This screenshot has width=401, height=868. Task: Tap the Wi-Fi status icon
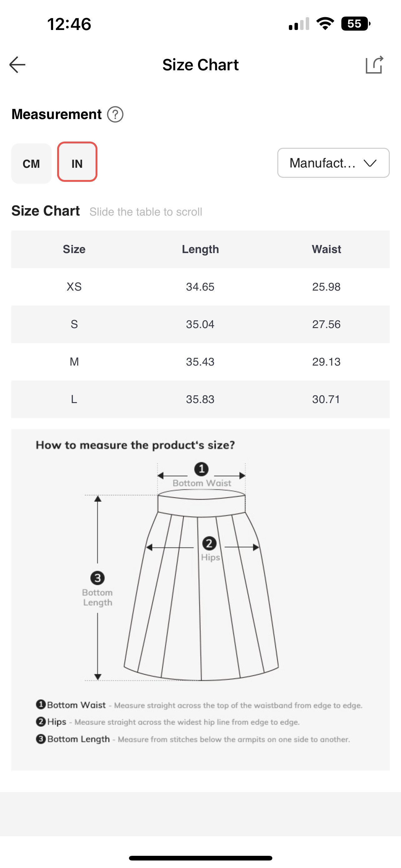[325, 24]
